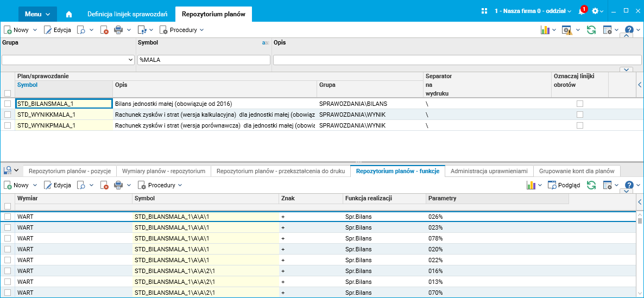Viewport: 644px width, 298px height.
Task: Open the notifications bell icon
Action: click(x=581, y=11)
